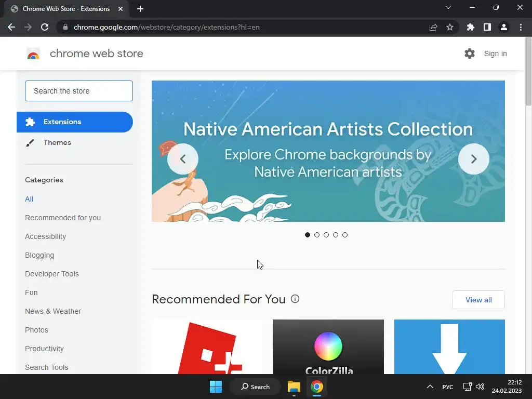Show previous banner slide
Image resolution: width=532 pixels, height=399 pixels.
click(183, 159)
